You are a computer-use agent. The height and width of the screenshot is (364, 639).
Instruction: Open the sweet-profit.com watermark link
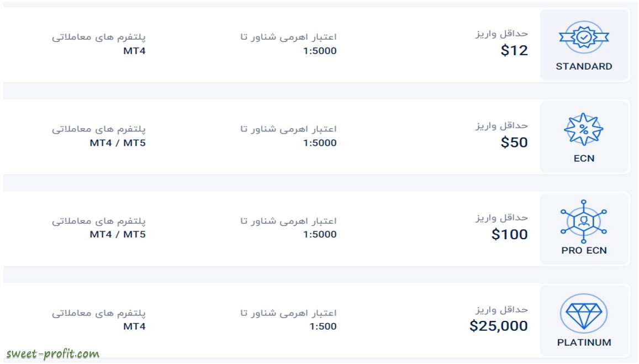[x=52, y=354]
